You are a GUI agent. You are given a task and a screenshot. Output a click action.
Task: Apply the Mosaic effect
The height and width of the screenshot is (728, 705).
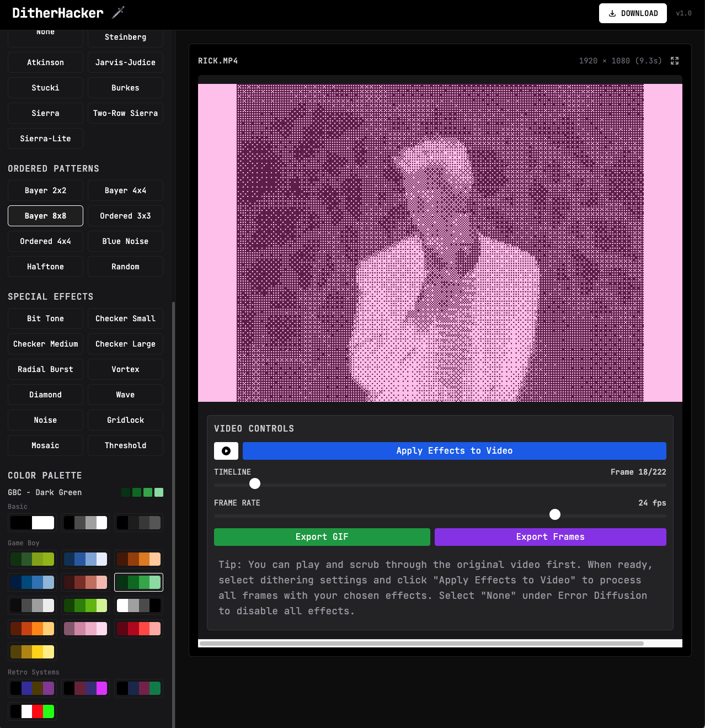pos(45,445)
